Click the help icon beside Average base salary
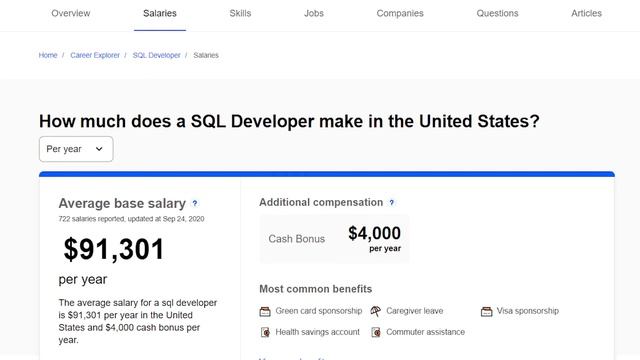640x360 pixels. point(195,203)
